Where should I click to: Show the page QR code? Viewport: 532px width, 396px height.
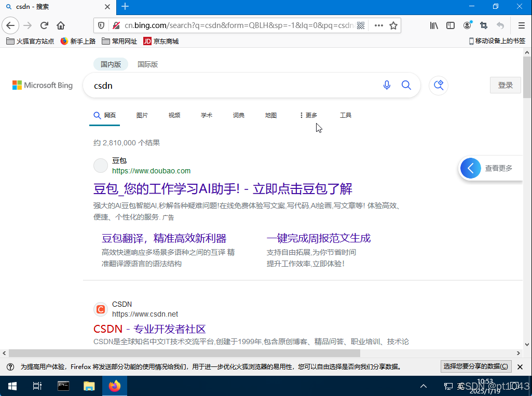click(x=361, y=25)
